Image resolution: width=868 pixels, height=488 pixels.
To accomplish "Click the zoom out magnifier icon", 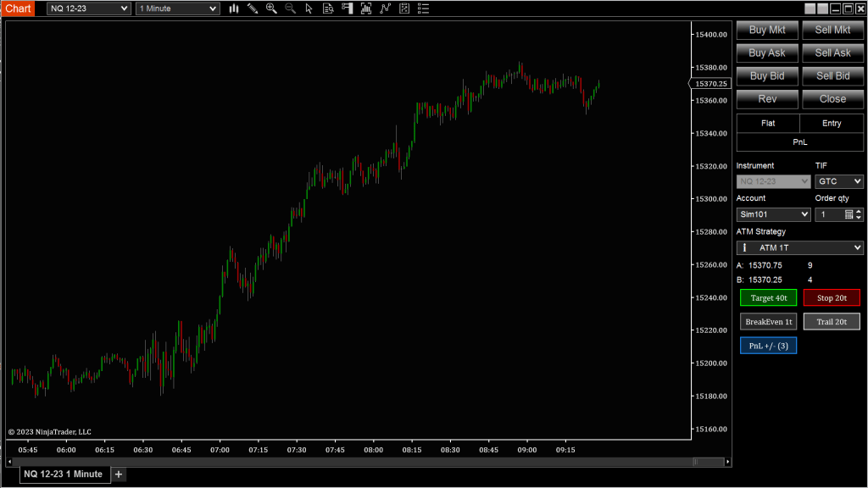I will click(x=290, y=8).
